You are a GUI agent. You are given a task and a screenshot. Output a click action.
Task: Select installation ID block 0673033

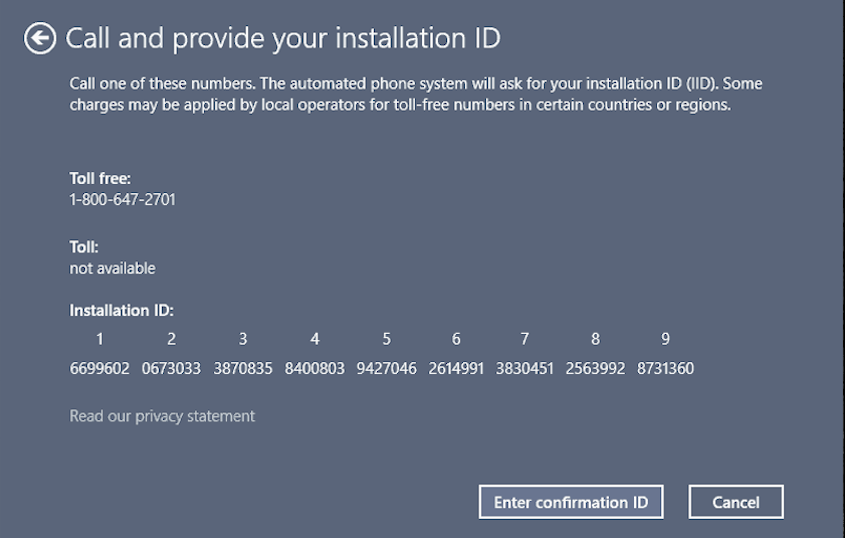tap(171, 368)
